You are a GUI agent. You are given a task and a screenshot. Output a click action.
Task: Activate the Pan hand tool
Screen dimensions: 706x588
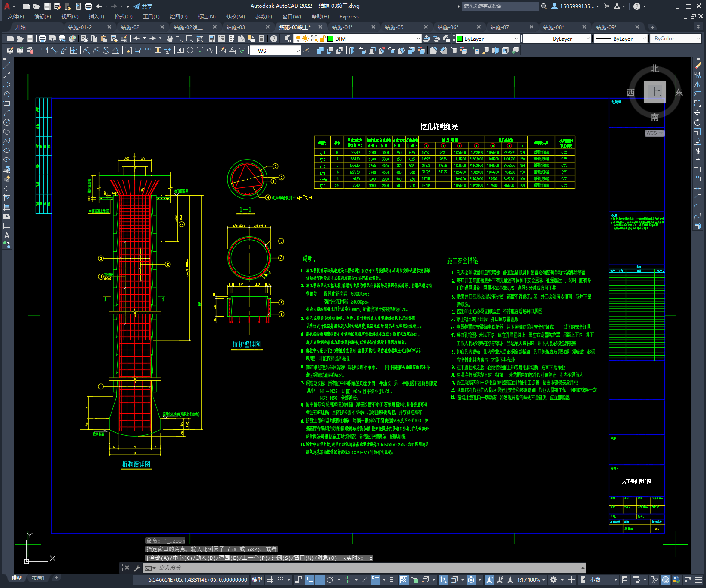pyautogui.click(x=170, y=39)
